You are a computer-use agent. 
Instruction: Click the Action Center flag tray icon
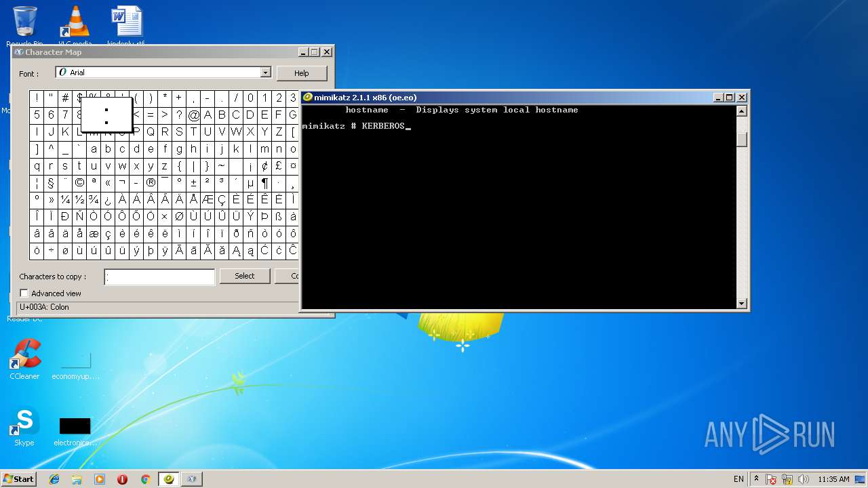click(x=772, y=479)
